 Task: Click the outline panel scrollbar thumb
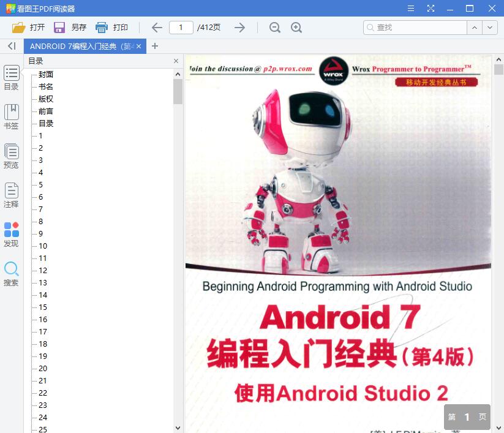point(178,92)
